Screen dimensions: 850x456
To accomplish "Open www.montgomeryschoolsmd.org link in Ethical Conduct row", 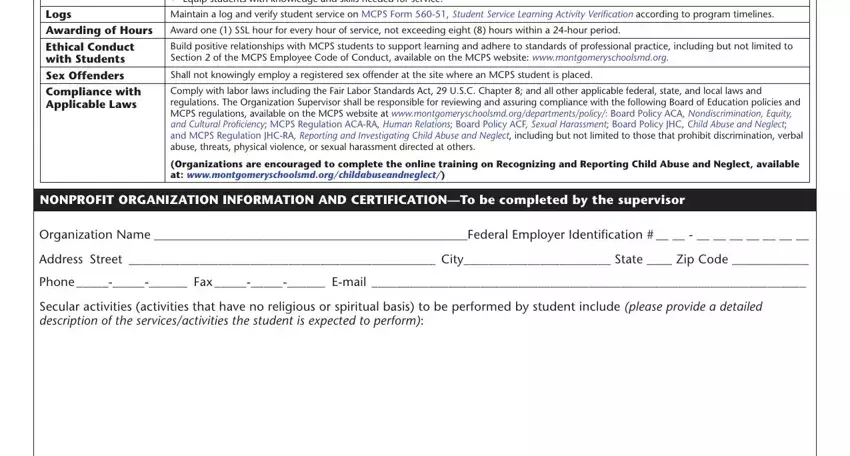I will coord(600,57).
